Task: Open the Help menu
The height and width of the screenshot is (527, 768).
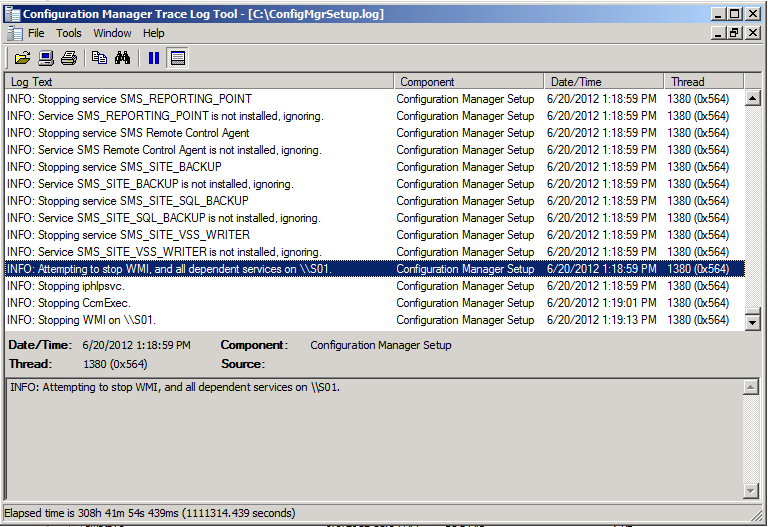Action: point(153,33)
